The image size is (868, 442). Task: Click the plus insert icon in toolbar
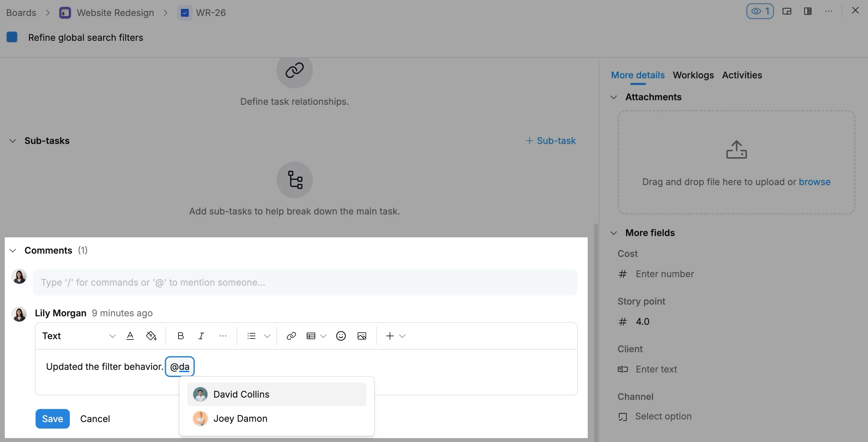point(390,336)
